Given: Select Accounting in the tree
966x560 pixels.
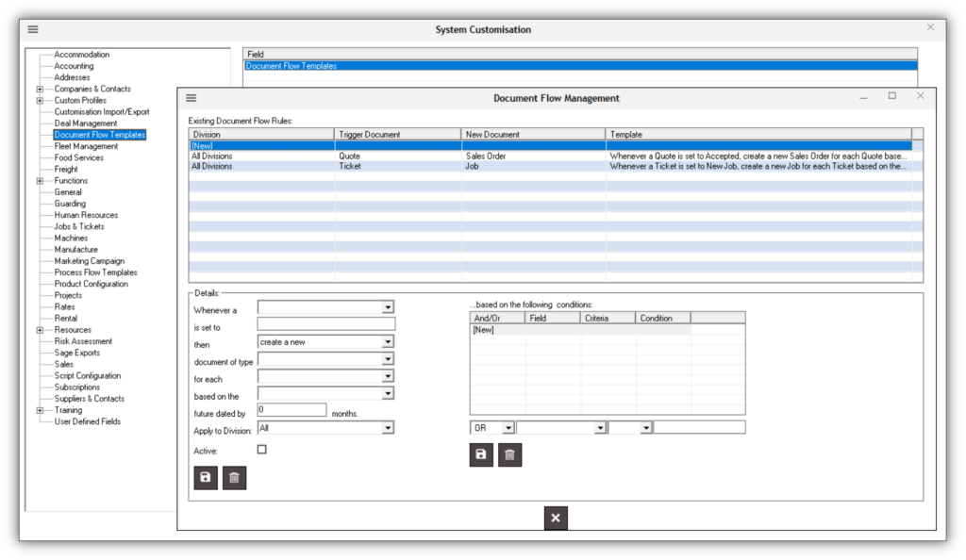Looking at the screenshot, I should click(74, 66).
